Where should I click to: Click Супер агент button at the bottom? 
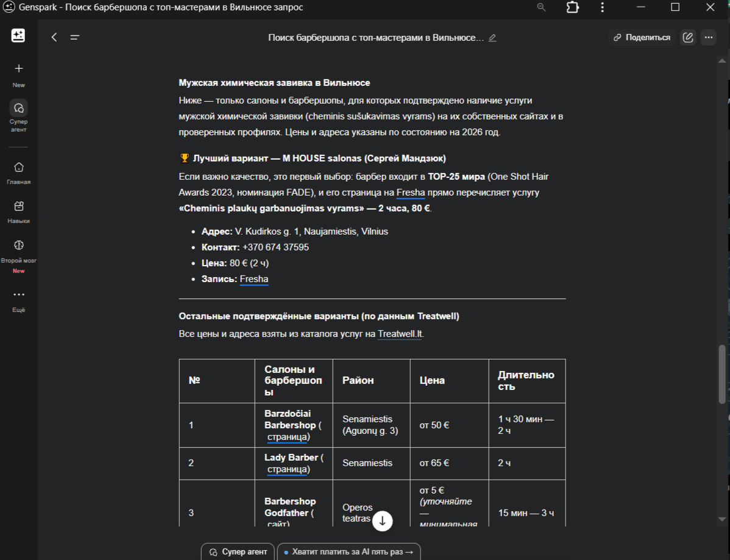click(238, 551)
